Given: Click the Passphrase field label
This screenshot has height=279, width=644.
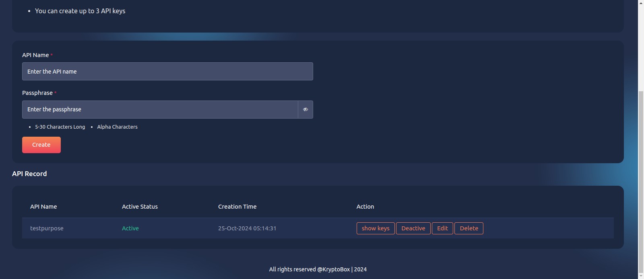Looking at the screenshot, I should [x=37, y=93].
